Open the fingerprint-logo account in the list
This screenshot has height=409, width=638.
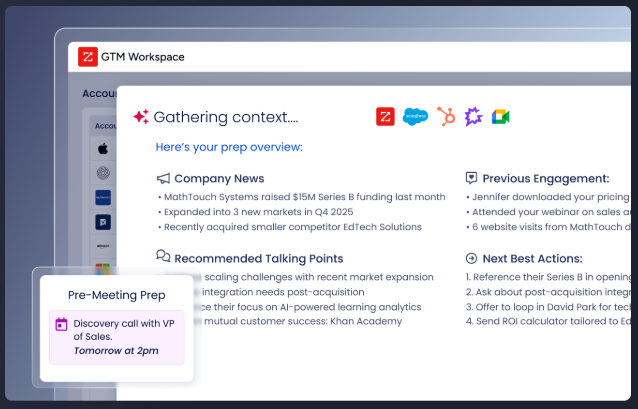[x=103, y=173]
